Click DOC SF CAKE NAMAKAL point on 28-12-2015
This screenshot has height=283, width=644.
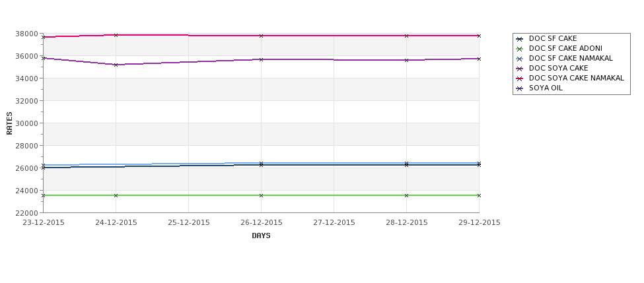pos(407,163)
